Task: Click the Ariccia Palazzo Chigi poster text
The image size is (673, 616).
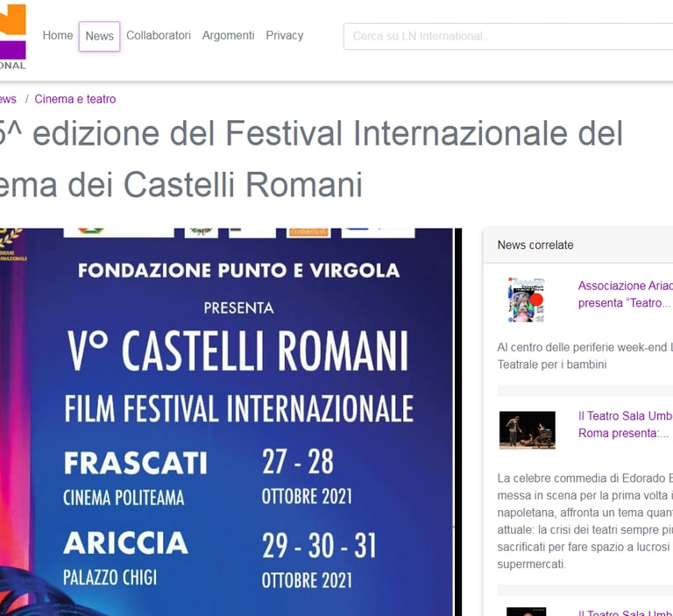Action: point(125,558)
